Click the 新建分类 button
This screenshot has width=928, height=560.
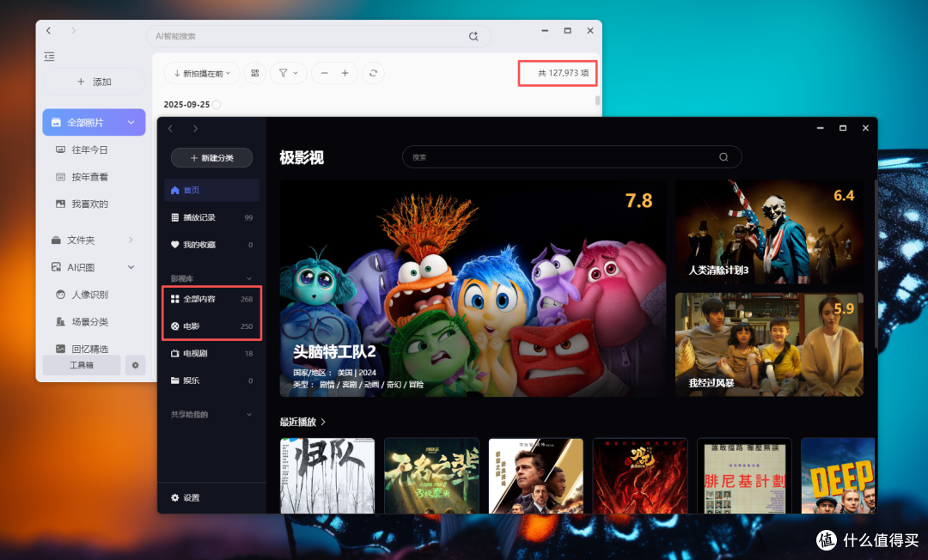(211, 158)
